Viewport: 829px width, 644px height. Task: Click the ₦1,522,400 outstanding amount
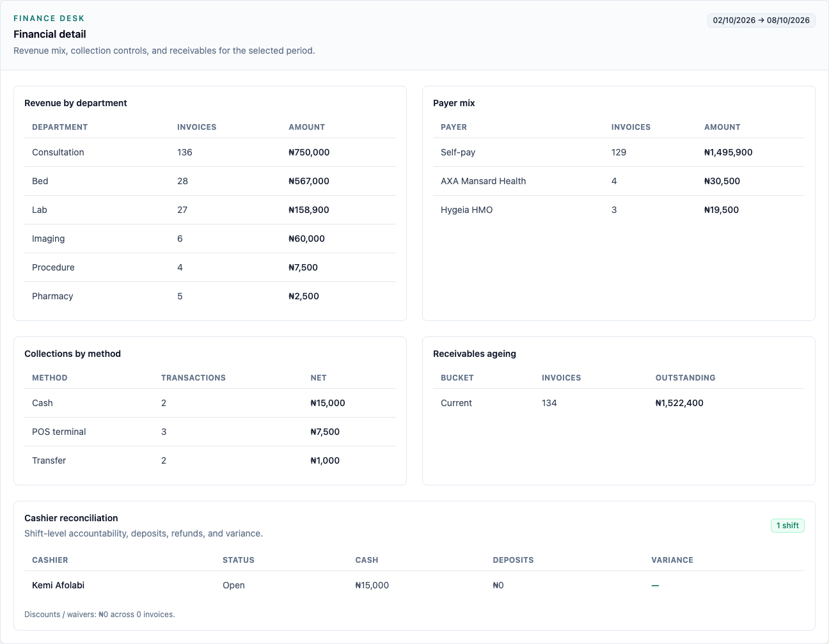(x=679, y=403)
